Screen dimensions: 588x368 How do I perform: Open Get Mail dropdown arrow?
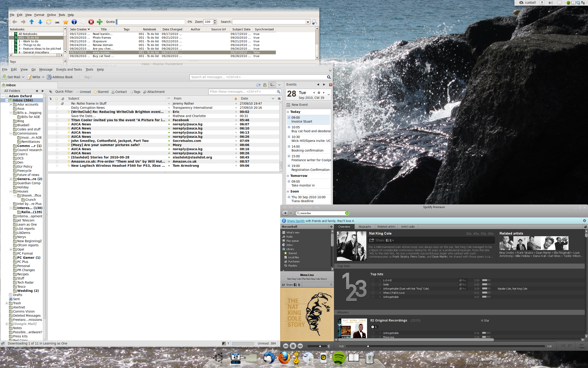coord(23,77)
